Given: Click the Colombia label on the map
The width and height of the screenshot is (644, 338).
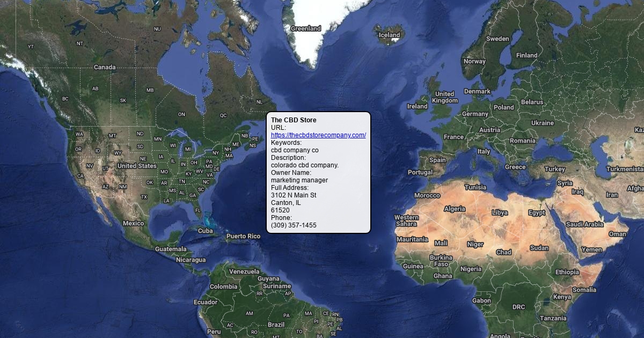Looking at the screenshot, I should (223, 286).
